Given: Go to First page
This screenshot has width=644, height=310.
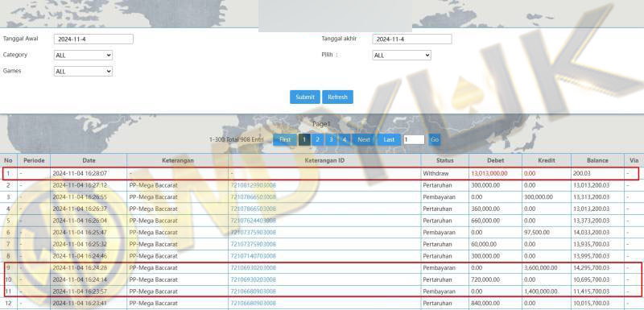Looking at the screenshot, I should (285, 139).
